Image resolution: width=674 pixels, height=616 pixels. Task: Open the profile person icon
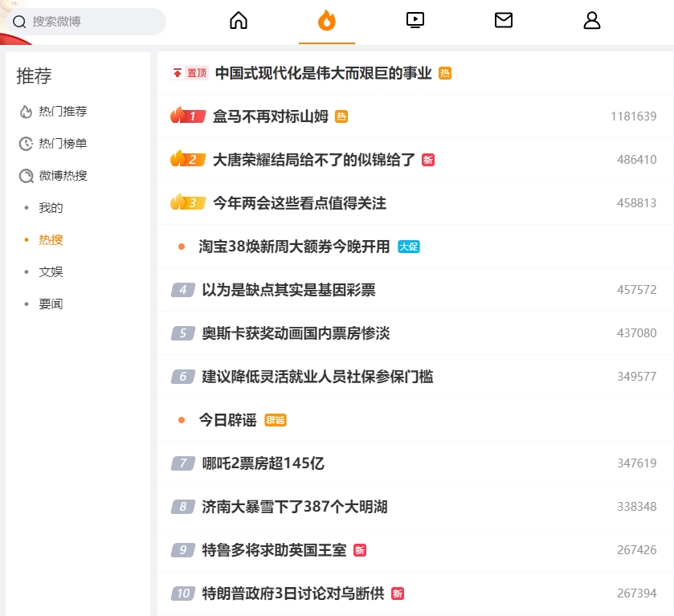(592, 20)
